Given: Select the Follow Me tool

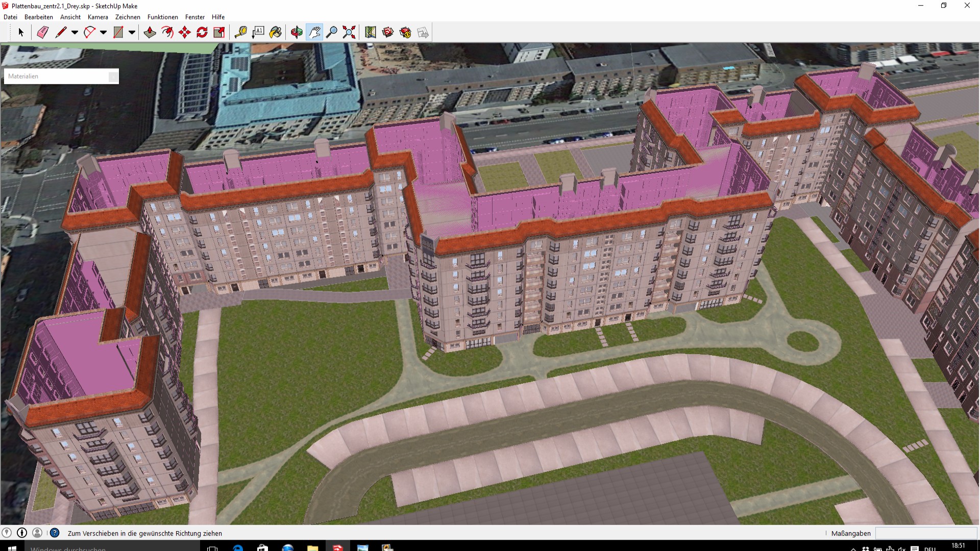Looking at the screenshot, I should tap(167, 33).
